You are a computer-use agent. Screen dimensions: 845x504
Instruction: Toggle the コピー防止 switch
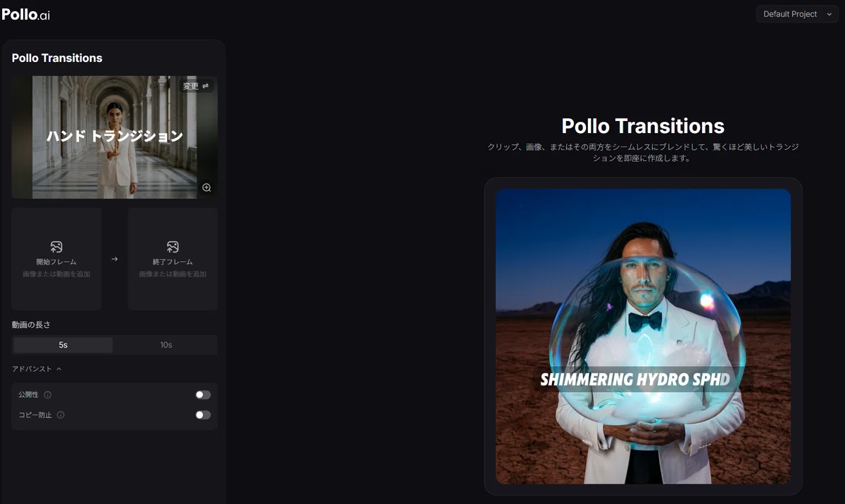click(x=203, y=415)
